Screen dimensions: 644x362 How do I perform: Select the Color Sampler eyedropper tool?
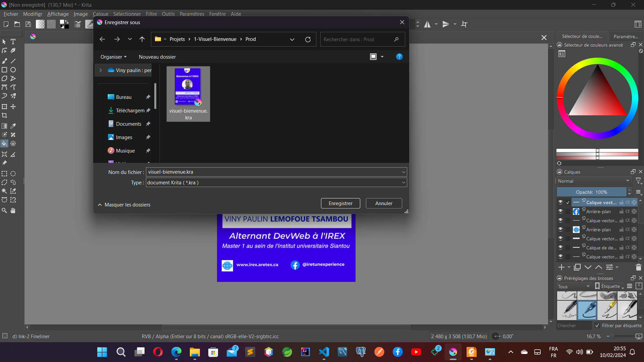point(13,126)
